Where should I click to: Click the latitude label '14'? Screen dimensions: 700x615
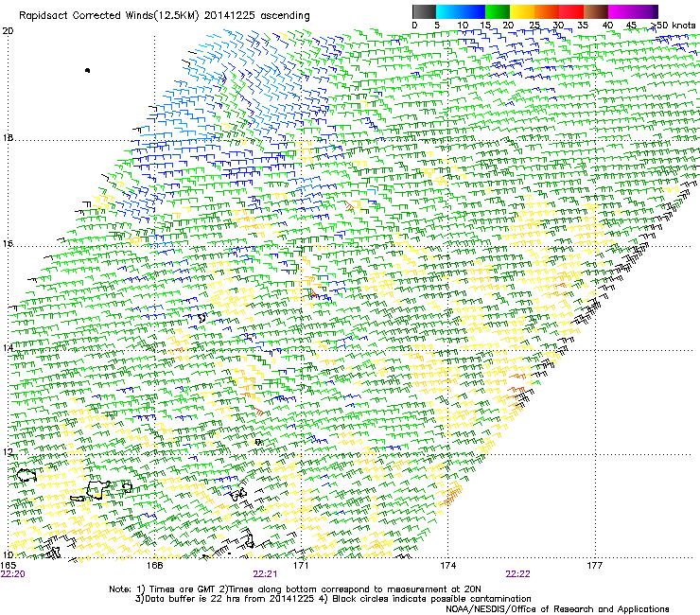click(x=8, y=347)
